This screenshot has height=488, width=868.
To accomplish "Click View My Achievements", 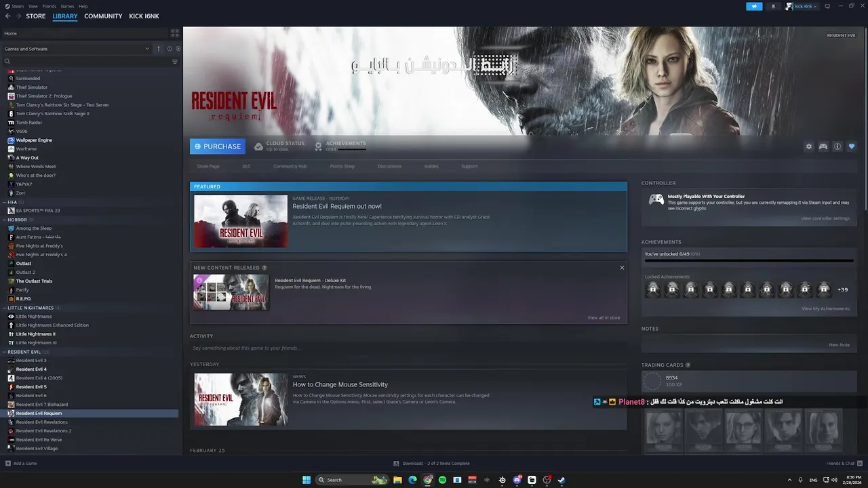I will 825,308.
